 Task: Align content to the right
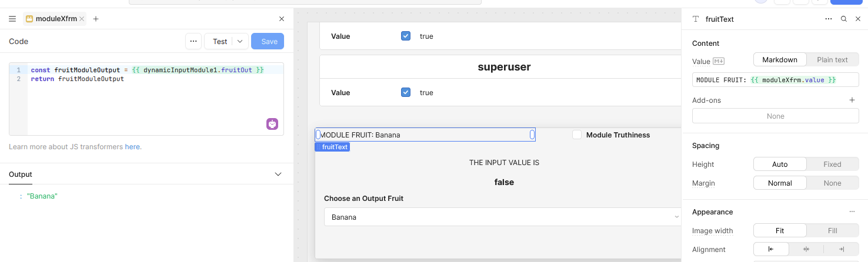click(842, 250)
